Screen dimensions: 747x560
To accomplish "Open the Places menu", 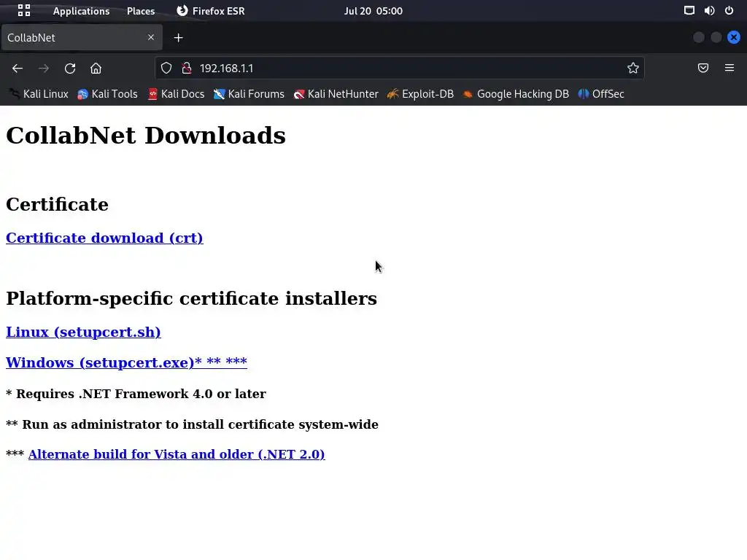I will 141,11.
